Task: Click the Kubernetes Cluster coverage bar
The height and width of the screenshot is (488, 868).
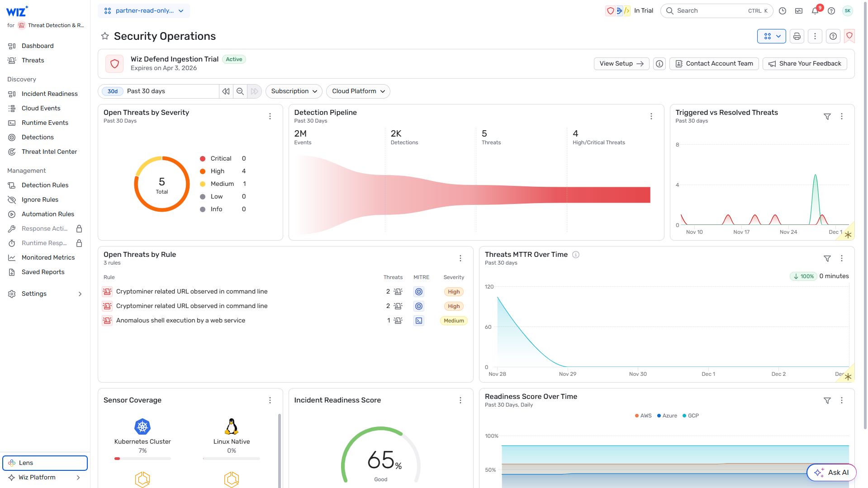Action: (x=142, y=458)
